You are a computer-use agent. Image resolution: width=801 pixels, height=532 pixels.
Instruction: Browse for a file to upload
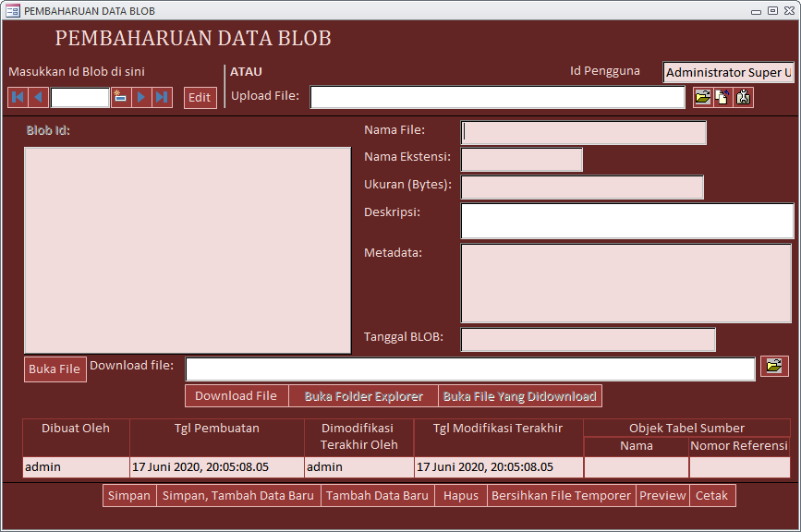[x=703, y=97]
